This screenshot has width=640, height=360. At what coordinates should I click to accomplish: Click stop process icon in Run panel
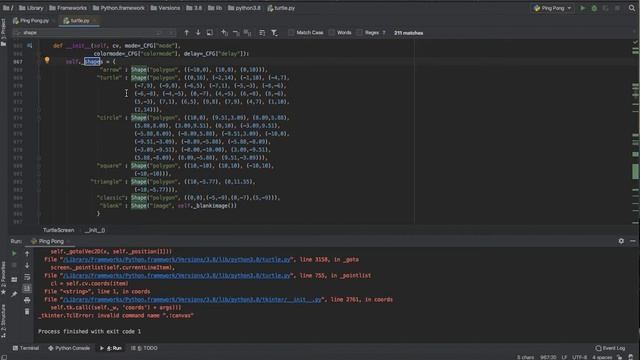click(14, 265)
